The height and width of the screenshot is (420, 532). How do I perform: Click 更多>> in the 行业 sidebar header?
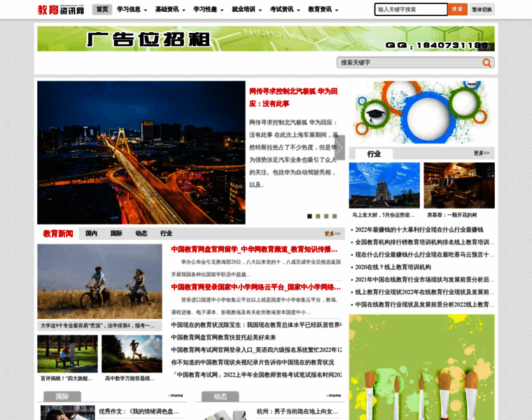[482, 153]
